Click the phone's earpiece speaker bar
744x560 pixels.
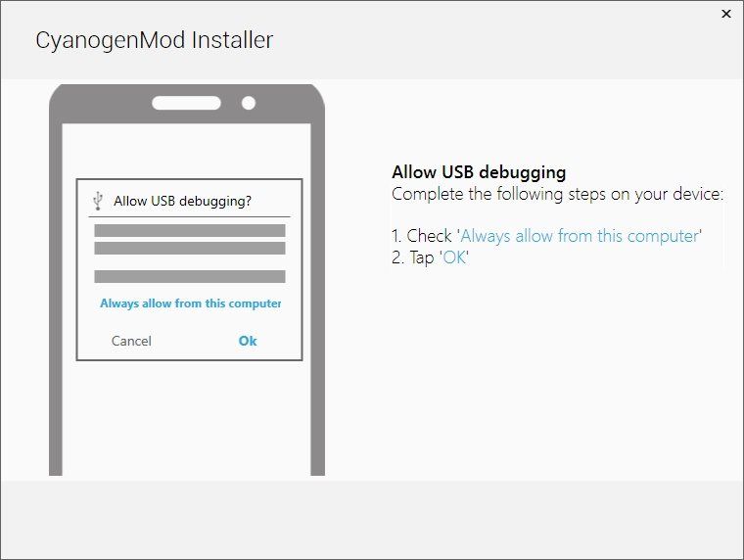click(186, 103)
